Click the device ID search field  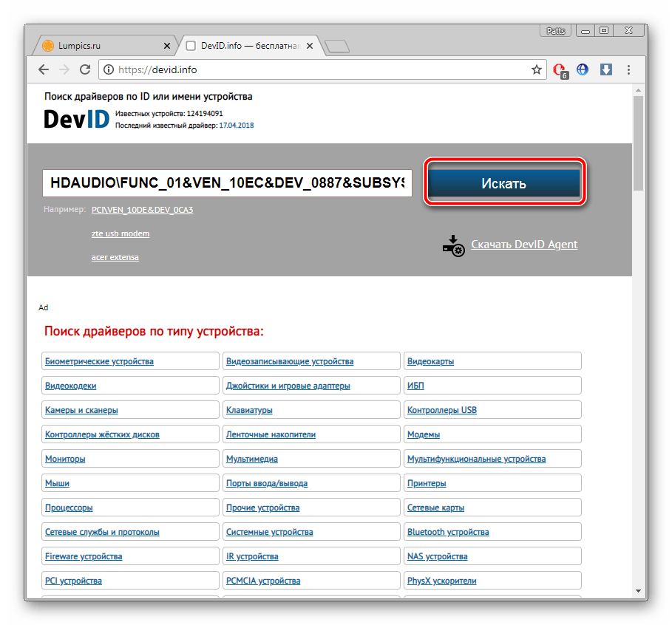tap(227, 183)
